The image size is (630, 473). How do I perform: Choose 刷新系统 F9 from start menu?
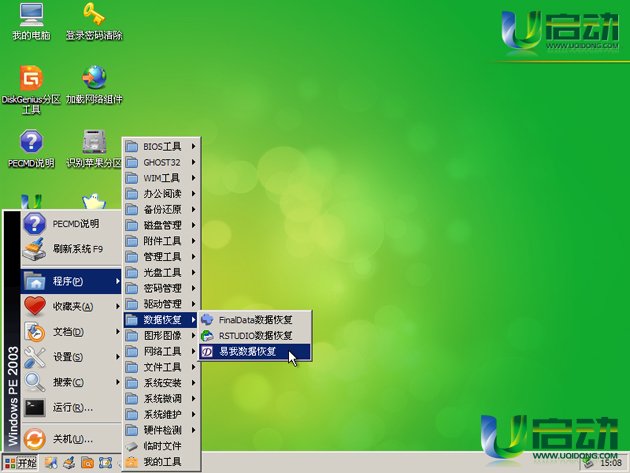pos(71,249)
